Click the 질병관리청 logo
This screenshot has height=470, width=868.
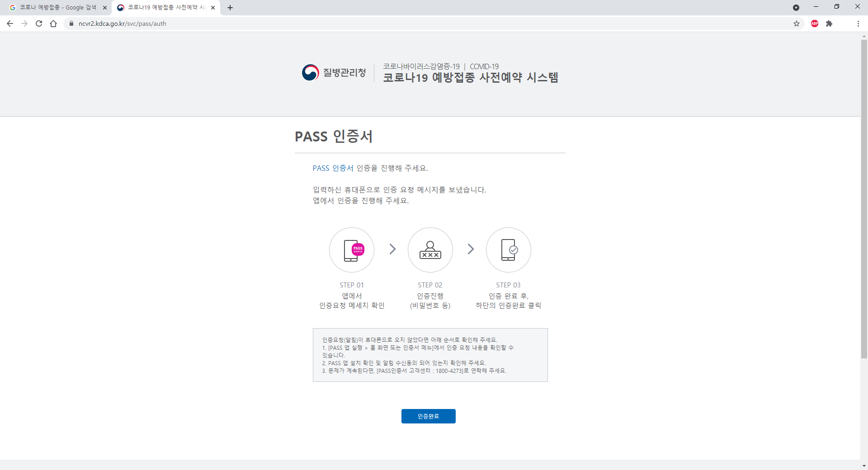[x=334, y=72]
